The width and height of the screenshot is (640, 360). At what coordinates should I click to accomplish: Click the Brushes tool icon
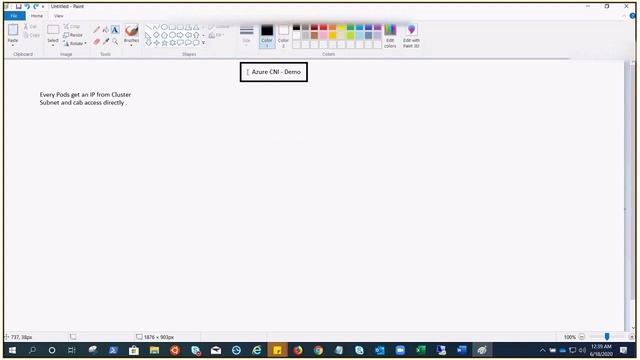coord(131,31)
